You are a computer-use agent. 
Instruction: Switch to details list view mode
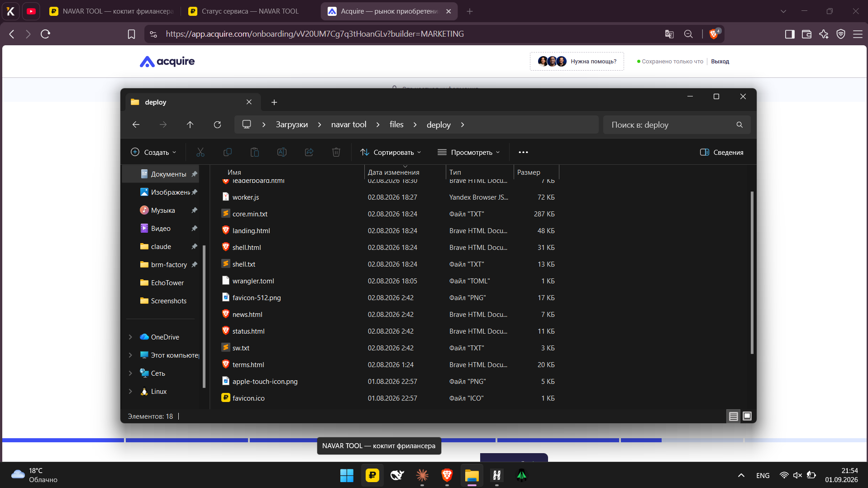(734, 416)
